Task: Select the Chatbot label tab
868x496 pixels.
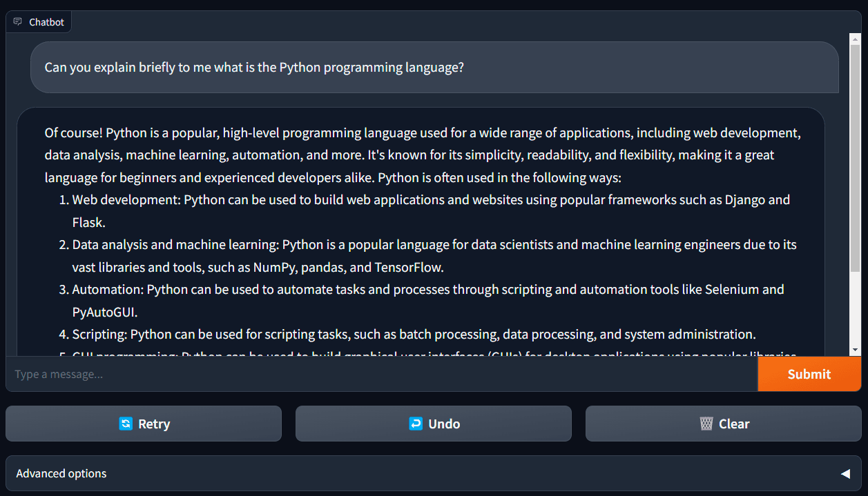Action: [38, 22]
